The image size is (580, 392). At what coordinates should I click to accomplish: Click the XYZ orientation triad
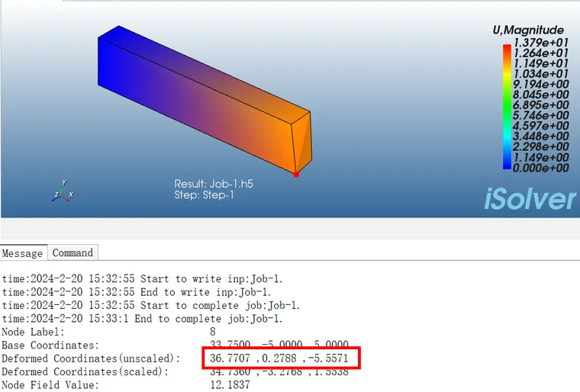[63, 191]
